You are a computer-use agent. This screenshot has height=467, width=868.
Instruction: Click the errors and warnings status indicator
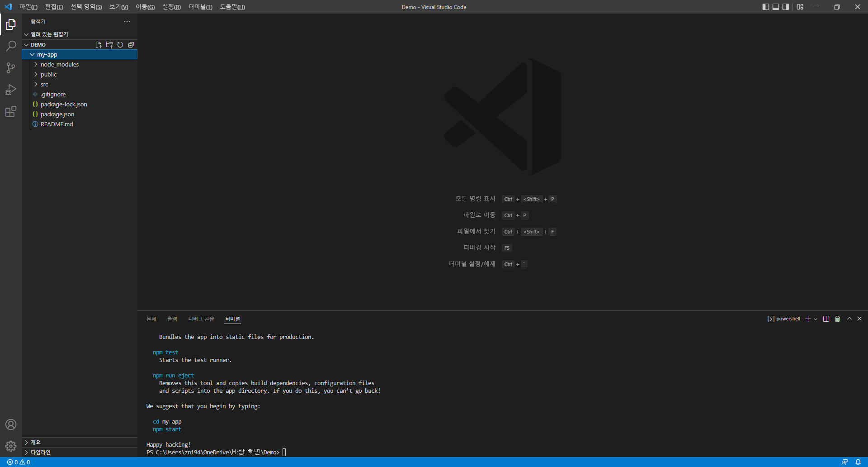19,462
